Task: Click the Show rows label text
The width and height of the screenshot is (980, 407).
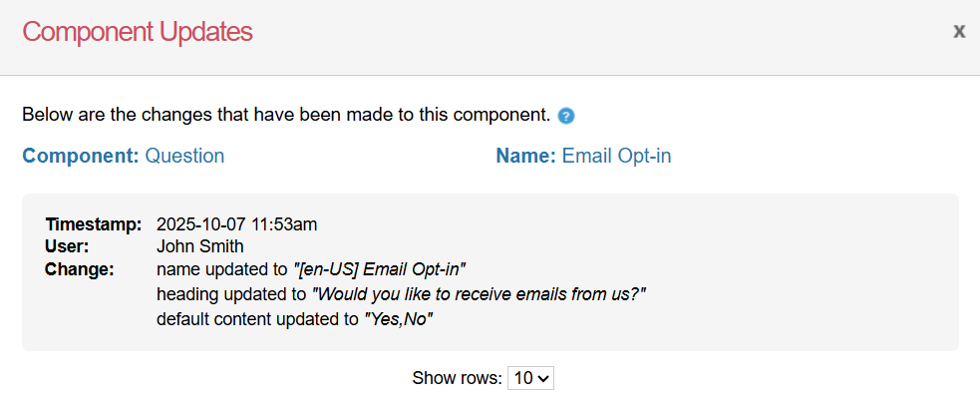Action: point(457,378)
